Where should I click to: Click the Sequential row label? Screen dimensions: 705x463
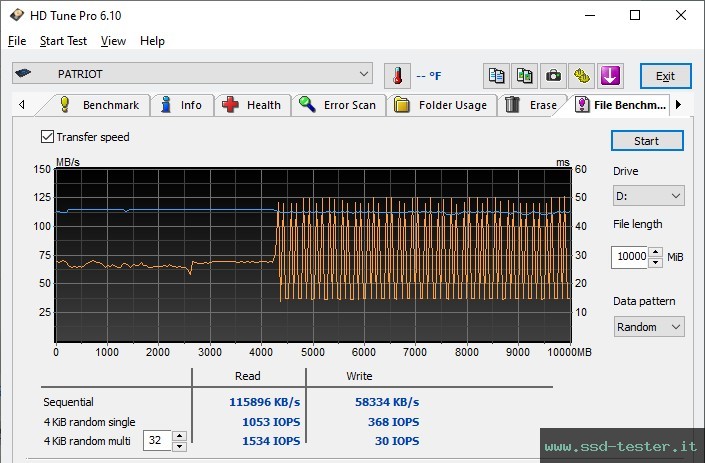(68, 402)
